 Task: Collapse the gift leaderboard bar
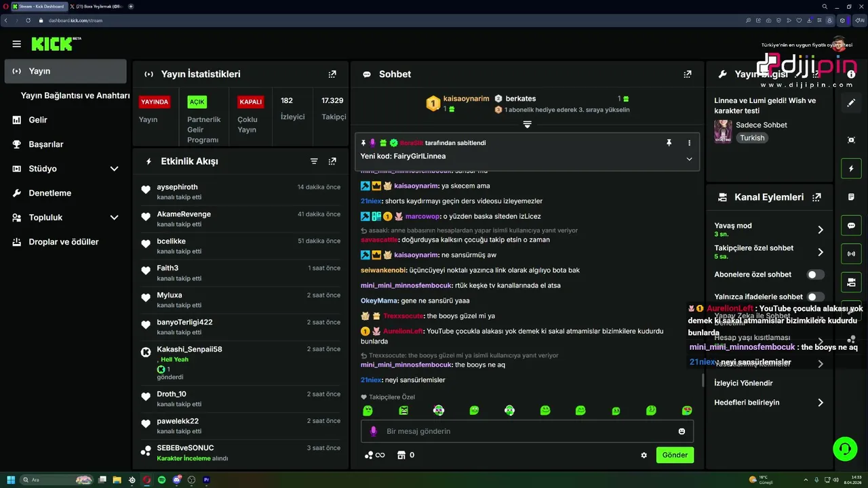[x=527, y=125]
